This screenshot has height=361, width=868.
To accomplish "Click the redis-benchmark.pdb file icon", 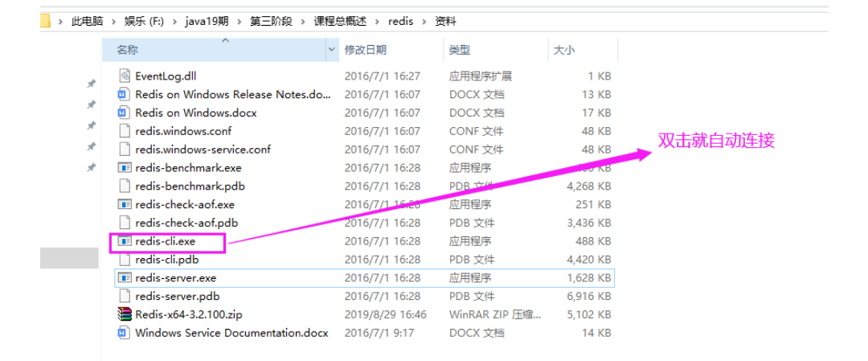I will tap(125, 186).
